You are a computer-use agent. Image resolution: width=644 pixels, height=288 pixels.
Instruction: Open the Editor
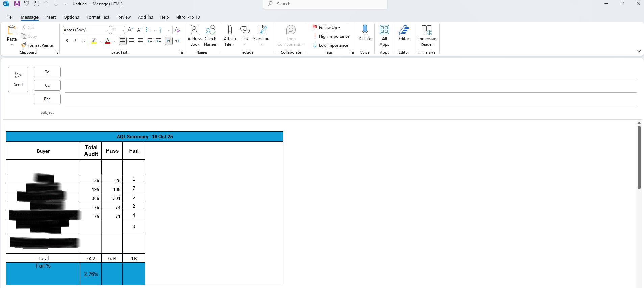404,33
